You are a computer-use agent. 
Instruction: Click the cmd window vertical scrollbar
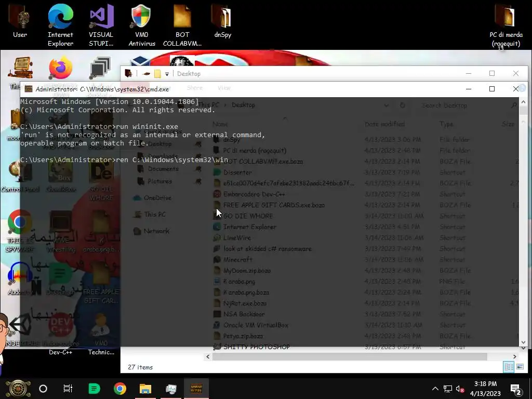click(523, 221)
